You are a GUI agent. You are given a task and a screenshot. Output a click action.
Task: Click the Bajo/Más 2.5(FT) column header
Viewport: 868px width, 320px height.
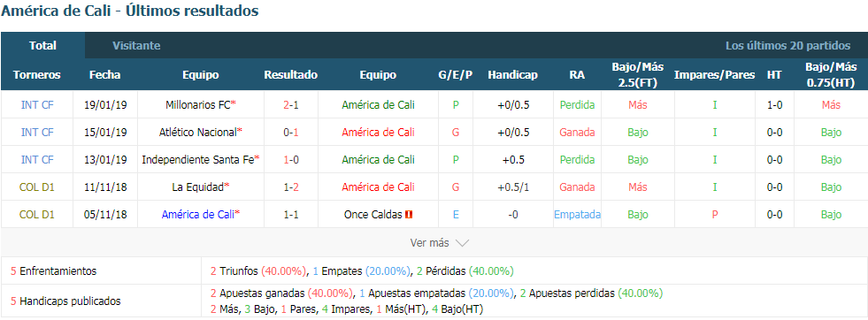click(x=638, y=75)
